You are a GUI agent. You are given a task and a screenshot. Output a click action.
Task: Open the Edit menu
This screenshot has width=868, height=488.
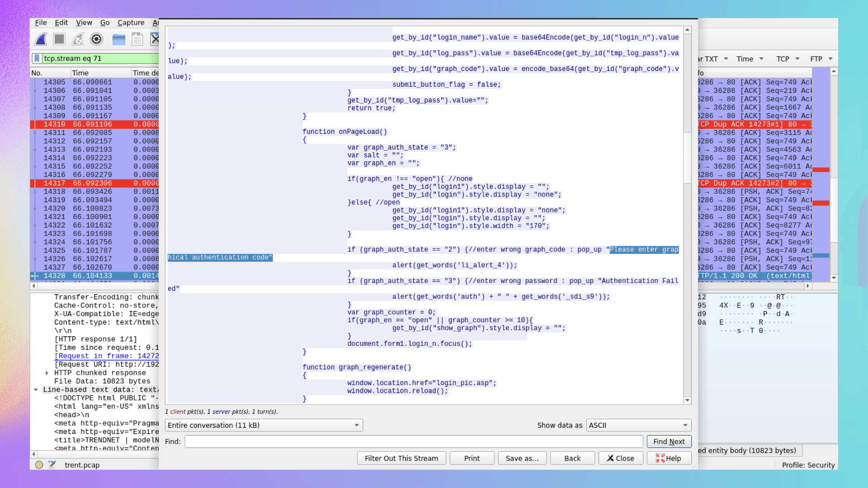point(61,23)
